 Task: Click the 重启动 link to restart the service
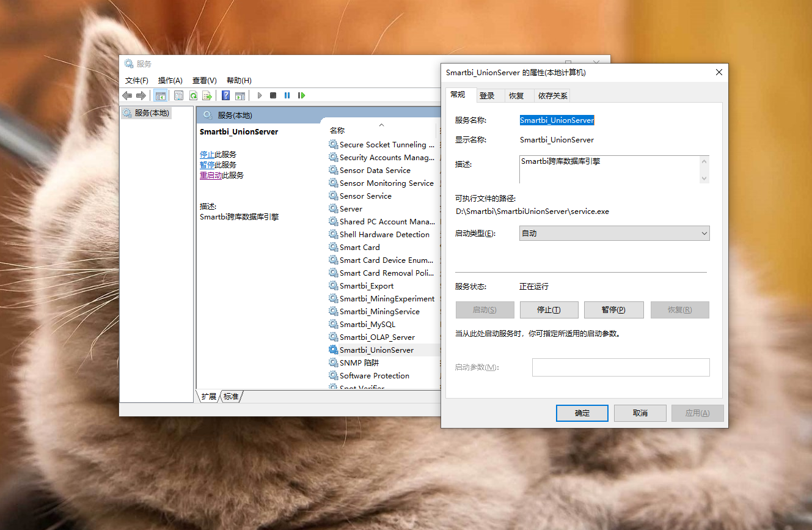pyautogui.click(x=211, y=175)
